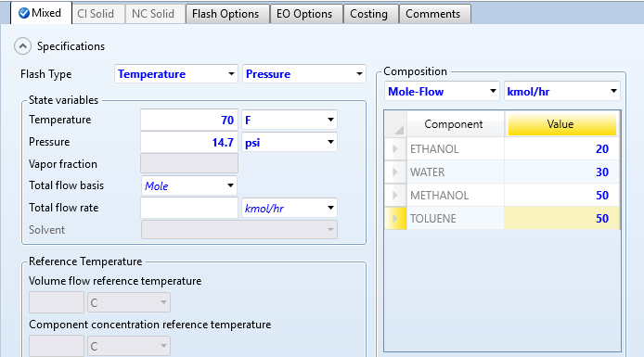Click the disabled Vapor fraction field
Viewport: 644px width, 357px height.
[189, 164]
